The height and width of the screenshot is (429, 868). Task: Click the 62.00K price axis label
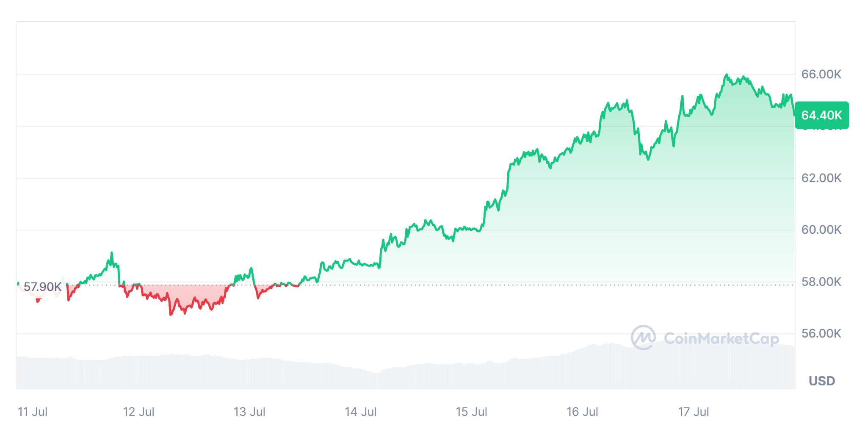click(x=821, y=178)
